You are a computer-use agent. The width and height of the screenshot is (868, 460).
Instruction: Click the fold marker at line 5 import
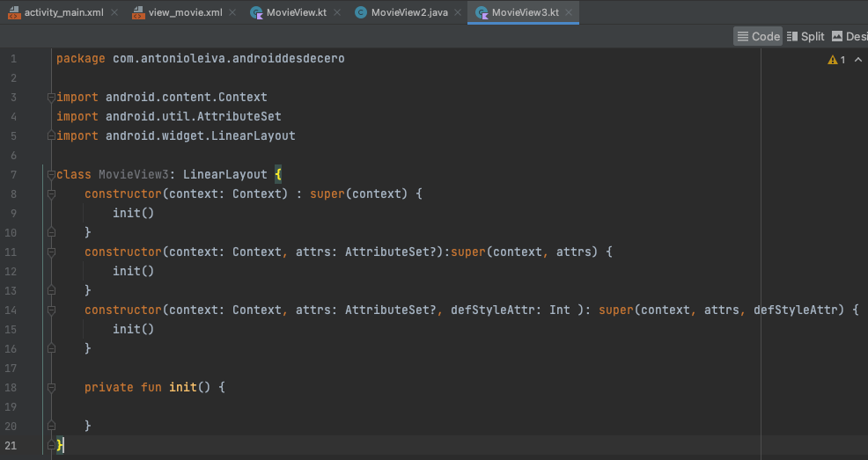point(51,135)
